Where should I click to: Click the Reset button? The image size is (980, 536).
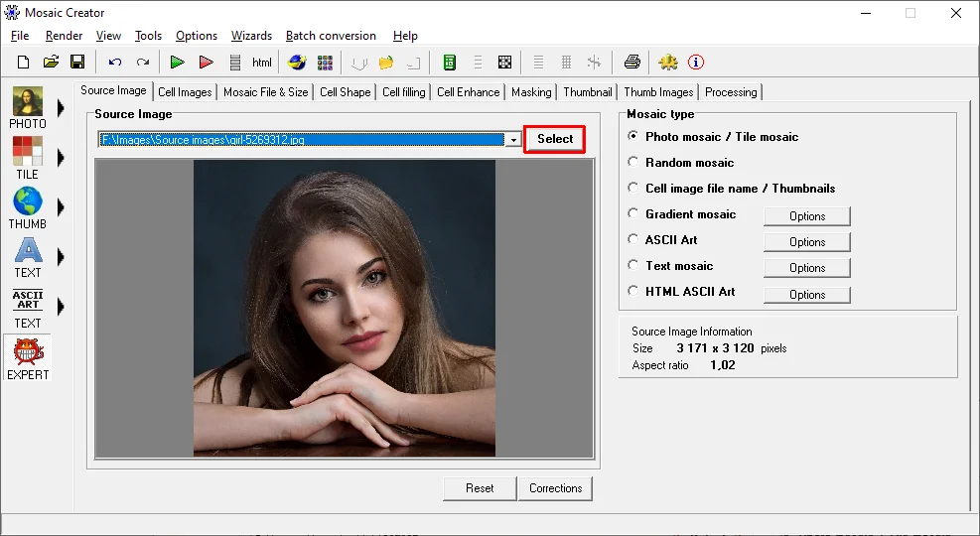pyautogui.click(x=480, y=488)
